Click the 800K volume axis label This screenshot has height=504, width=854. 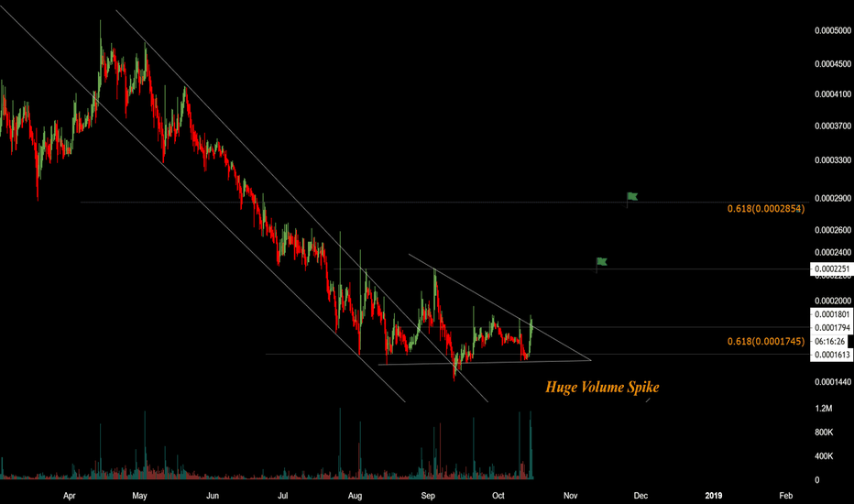[824, 433]
